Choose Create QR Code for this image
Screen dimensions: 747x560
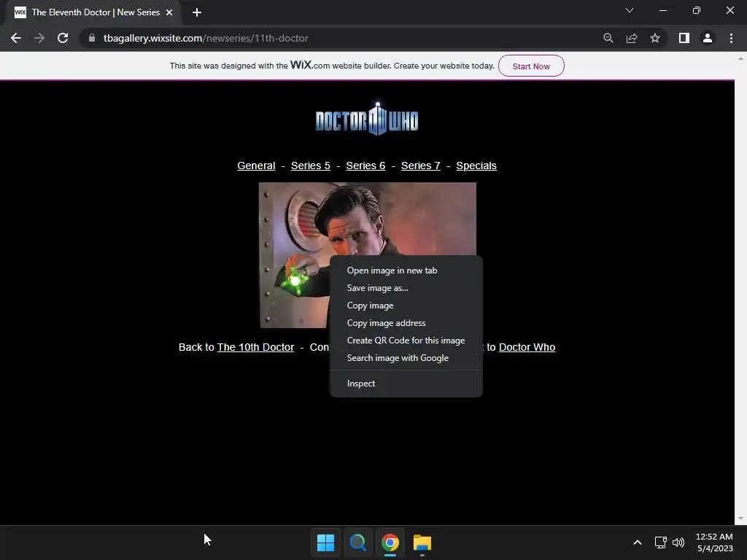click(406, 341)
